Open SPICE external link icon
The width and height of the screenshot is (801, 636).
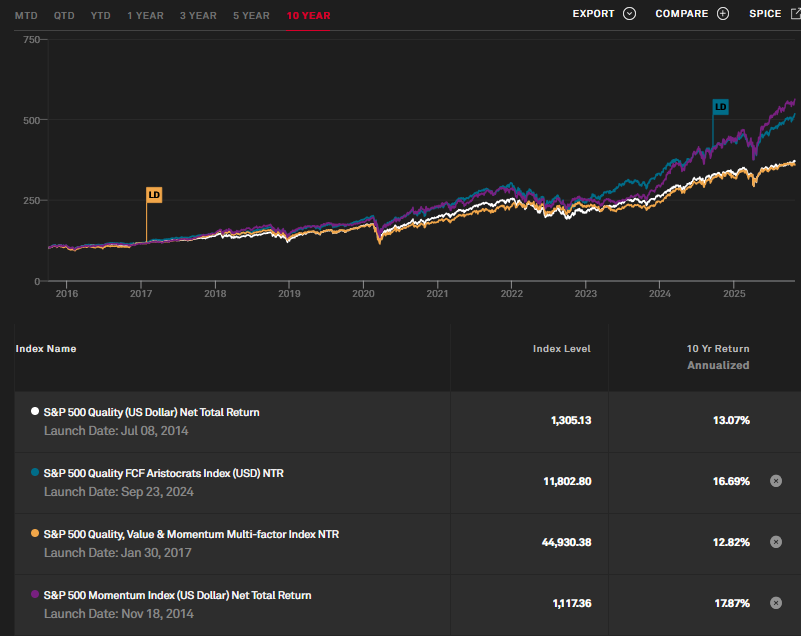pyautogui.click(x=796, y=14)
